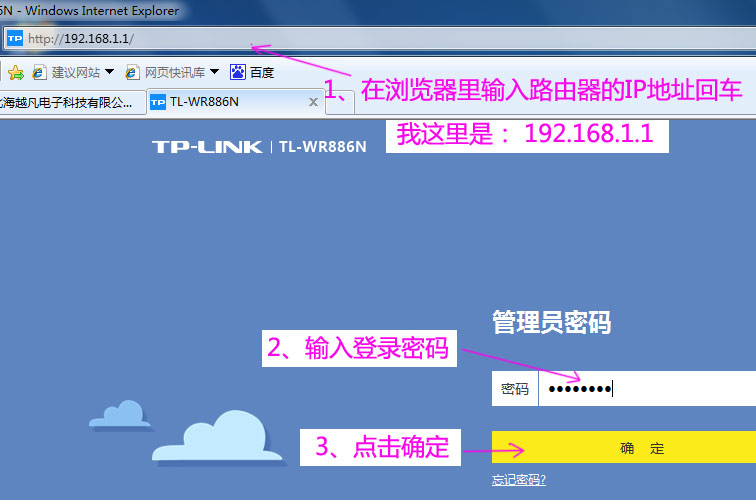
Task: Open the 建议网站 favorites link
Action: [x=76, y=72]
